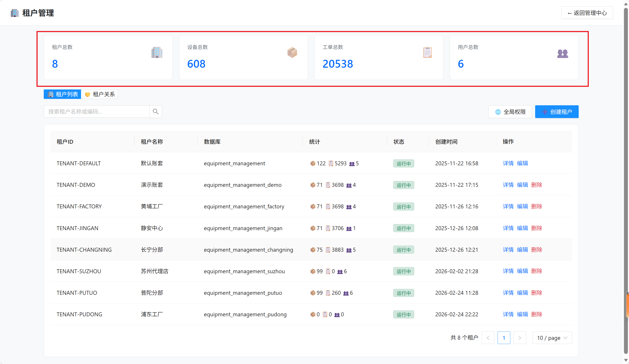Click the search magnifier icon button

tap(156, 112)
